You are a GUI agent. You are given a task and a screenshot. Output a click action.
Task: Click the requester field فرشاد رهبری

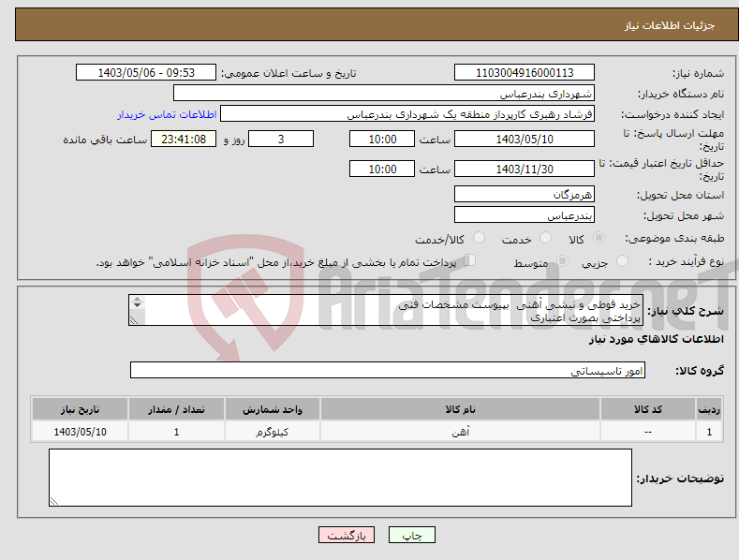[x=407, y=114]
